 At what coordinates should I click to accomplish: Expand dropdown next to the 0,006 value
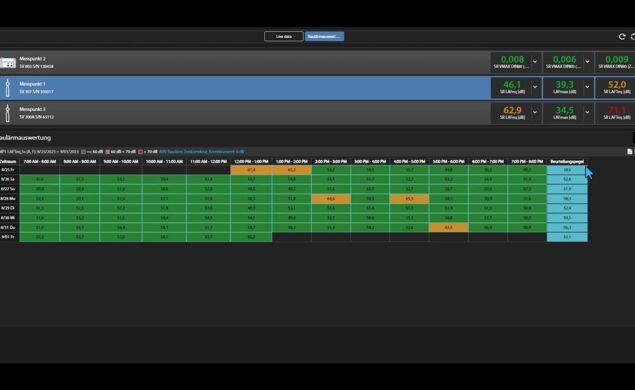pyautogui.click(x=587, y=62)
